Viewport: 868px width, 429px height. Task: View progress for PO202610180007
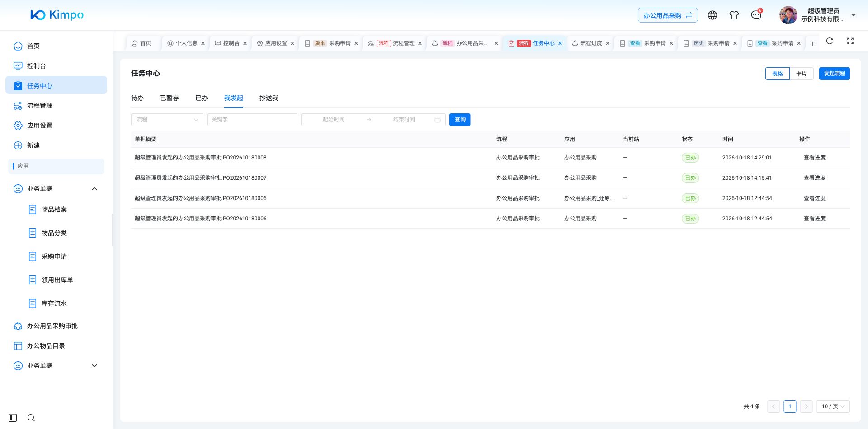[815, 178]
